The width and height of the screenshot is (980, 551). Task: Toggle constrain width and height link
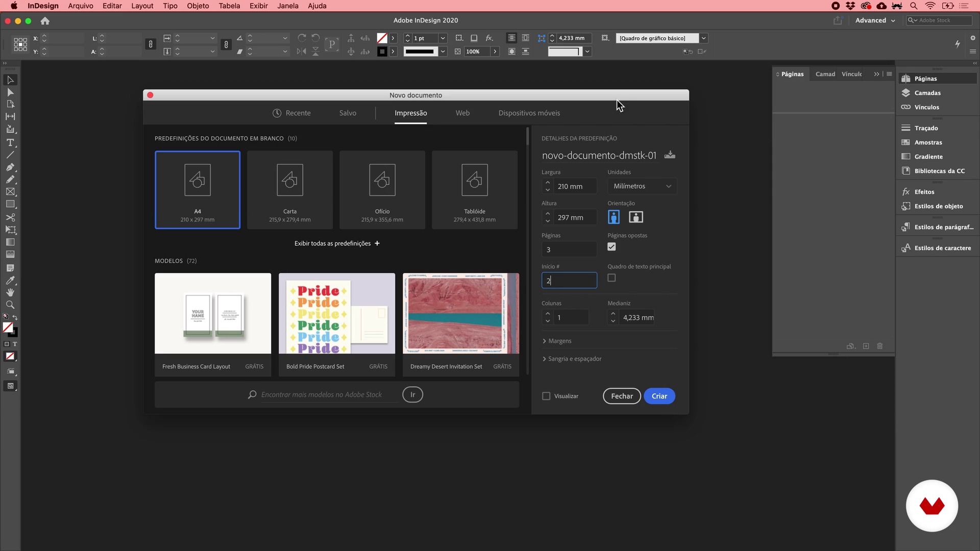151,45
